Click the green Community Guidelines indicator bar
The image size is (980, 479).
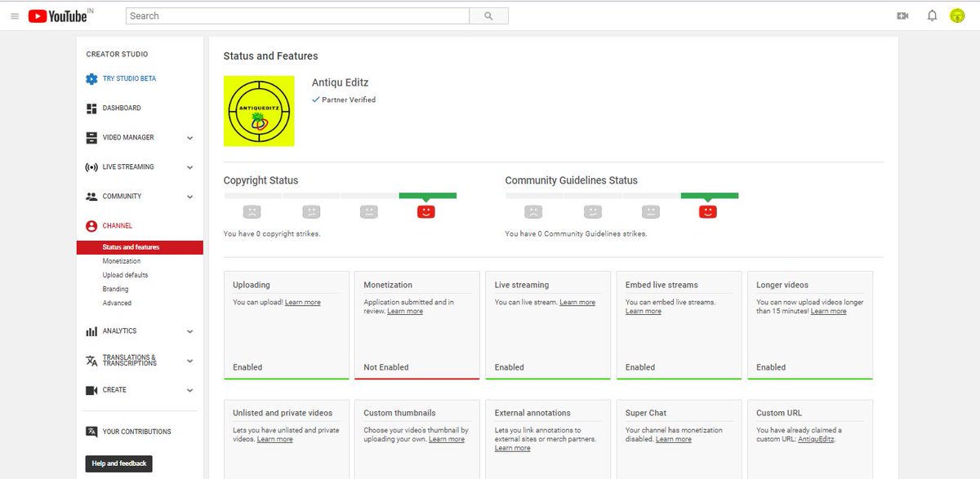click(x=710, y=196)
